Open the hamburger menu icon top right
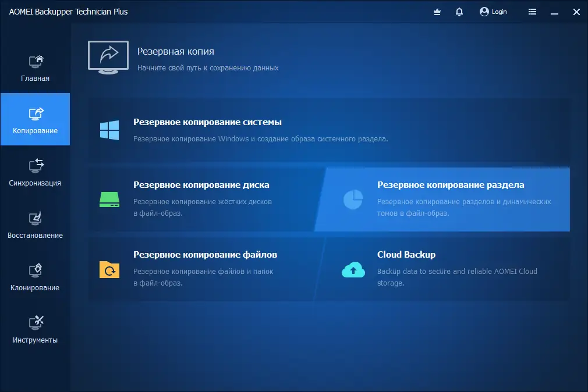This screenshot has height=392, width=588. coord(532,12)
